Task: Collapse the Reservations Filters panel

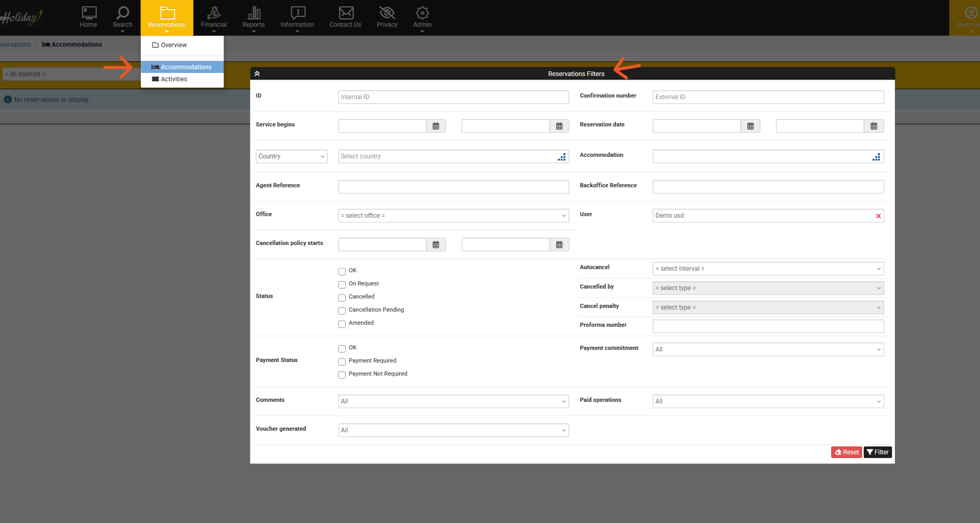Action: (x=257, y=74)
